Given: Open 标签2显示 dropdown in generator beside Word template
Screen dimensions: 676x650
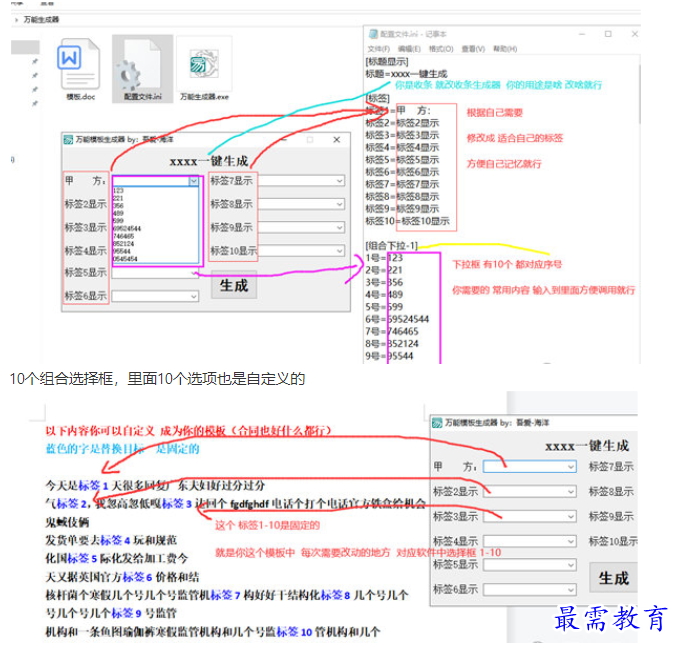Looking at the screenshot, I should coord(571,491).
